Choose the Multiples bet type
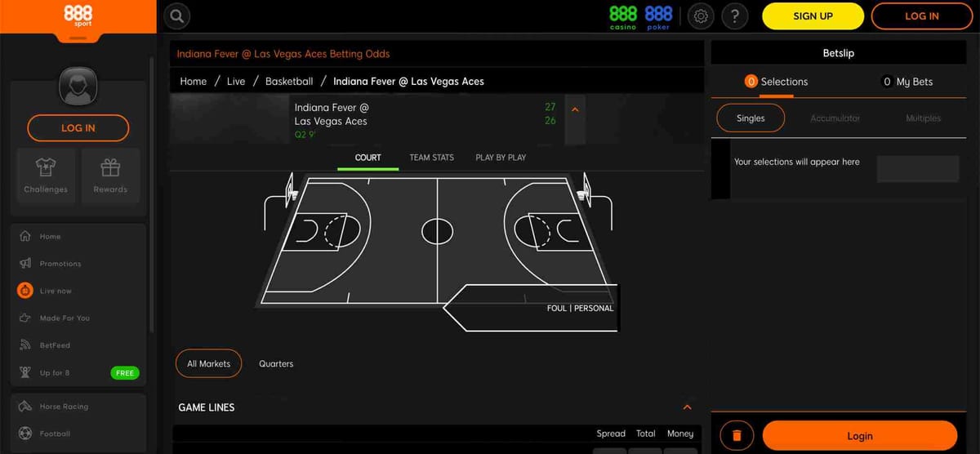Viewport: 980px width, 454px height. tap(924, 118)
